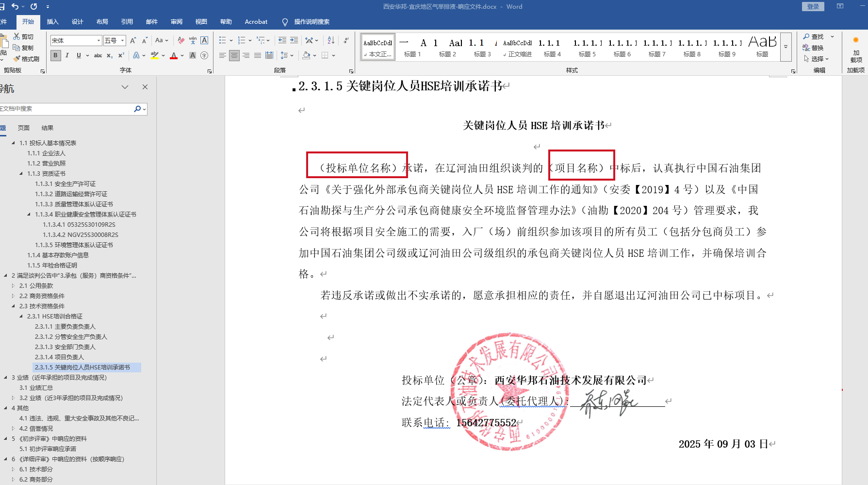
Task: Apply a multilevel list
Action: (261, 40)
